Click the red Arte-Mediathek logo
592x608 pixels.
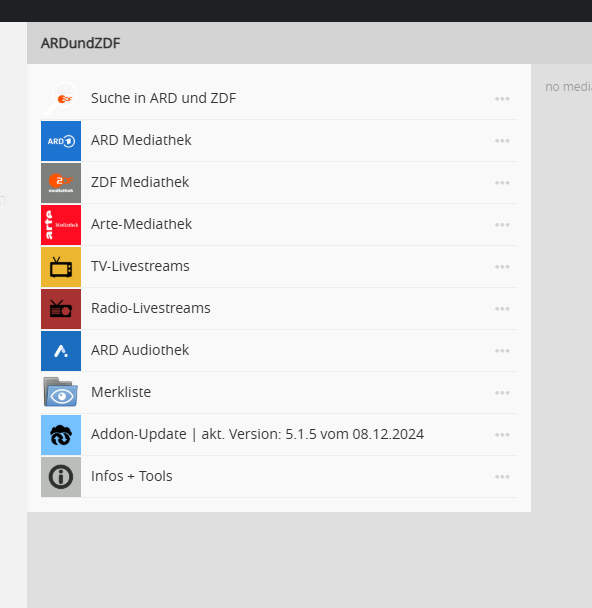61,225
